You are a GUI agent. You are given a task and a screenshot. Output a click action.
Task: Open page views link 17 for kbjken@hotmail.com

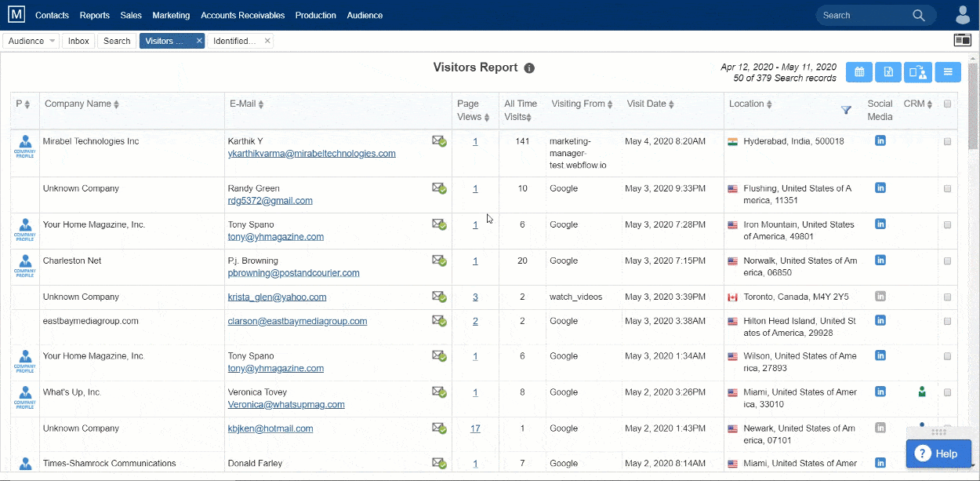(x=475, y=428)
